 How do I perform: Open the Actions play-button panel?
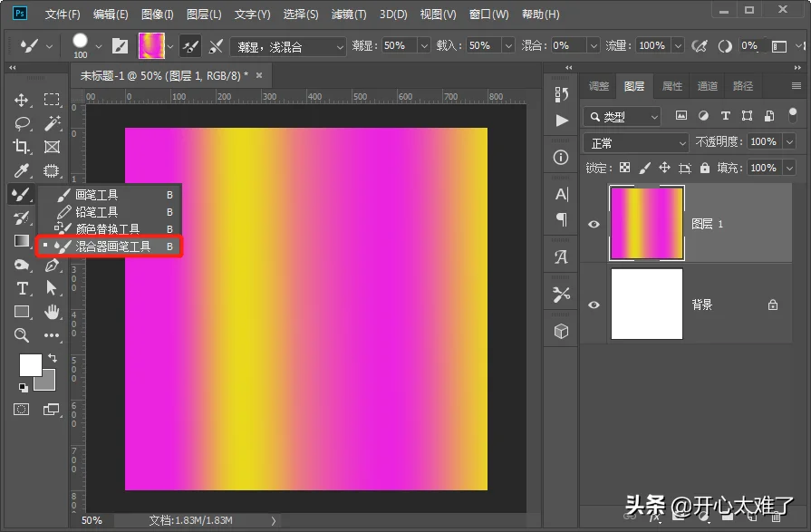tap(562, 121)
